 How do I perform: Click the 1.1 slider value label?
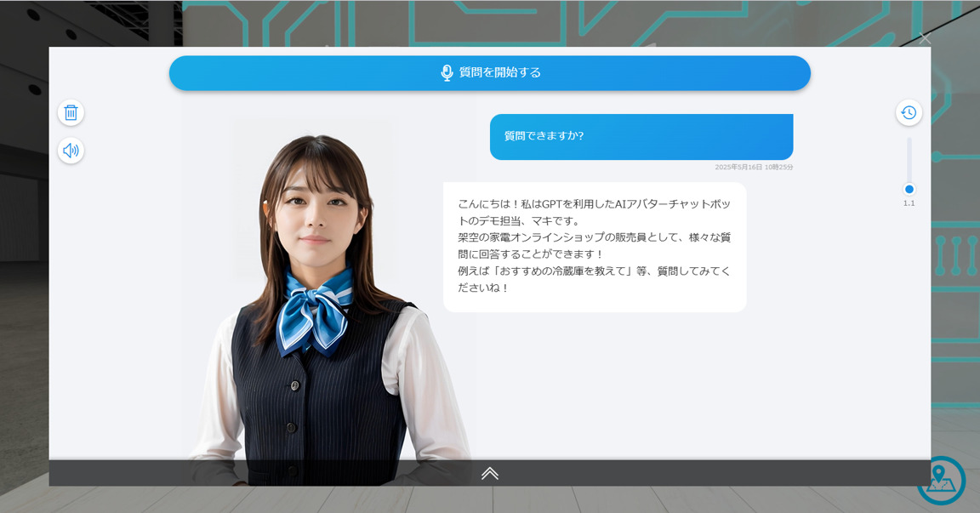pyautogui.click(x=909, y=203)
